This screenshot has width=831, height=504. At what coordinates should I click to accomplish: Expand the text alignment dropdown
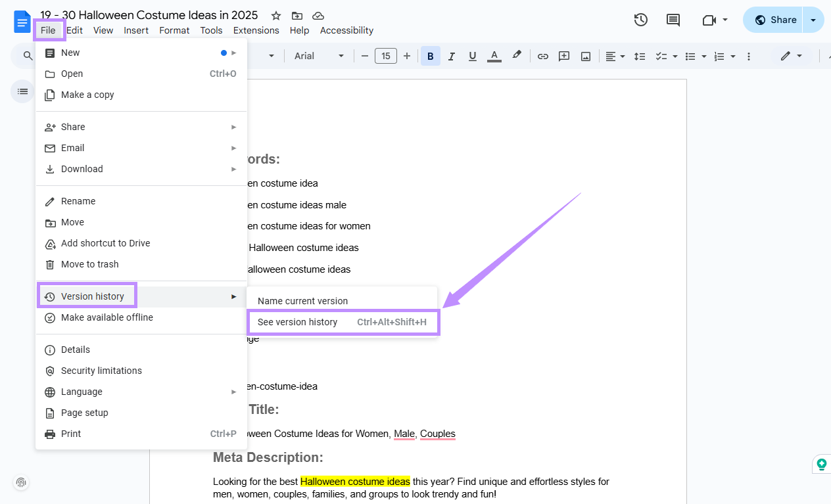[x=621, y=56]
